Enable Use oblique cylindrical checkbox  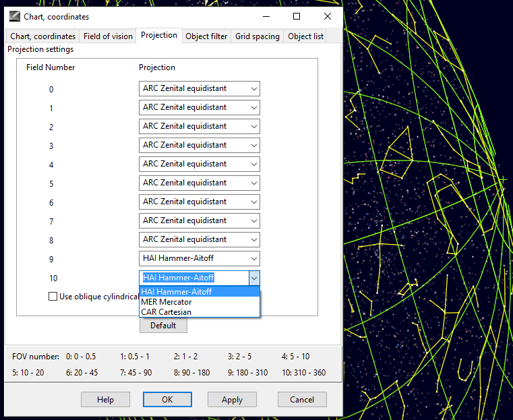[x=53, y=297]
